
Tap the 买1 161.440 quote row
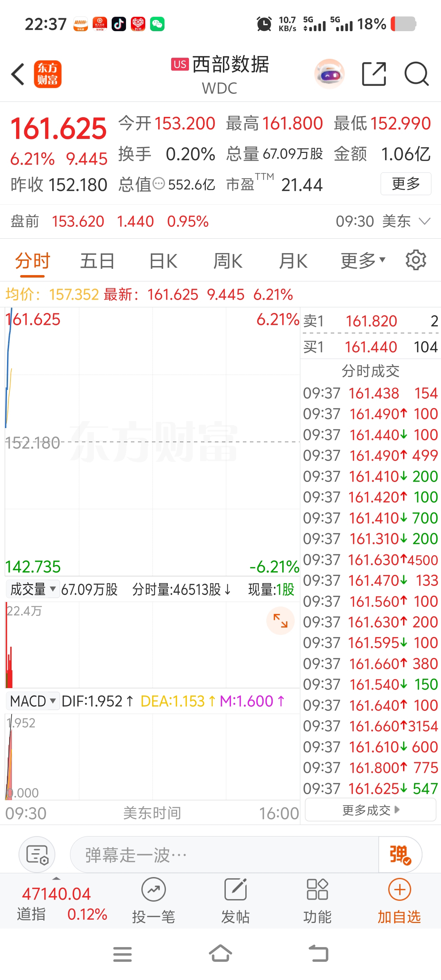pos(371,346)
